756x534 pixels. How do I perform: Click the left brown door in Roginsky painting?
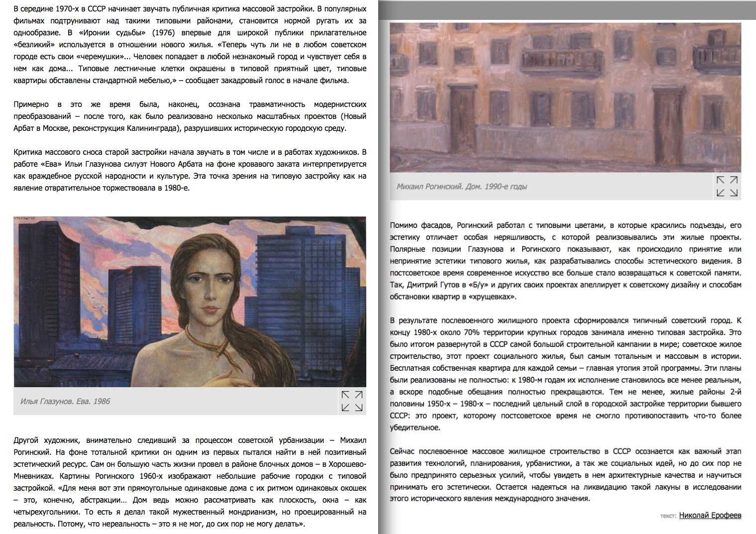tap(462, 118)
